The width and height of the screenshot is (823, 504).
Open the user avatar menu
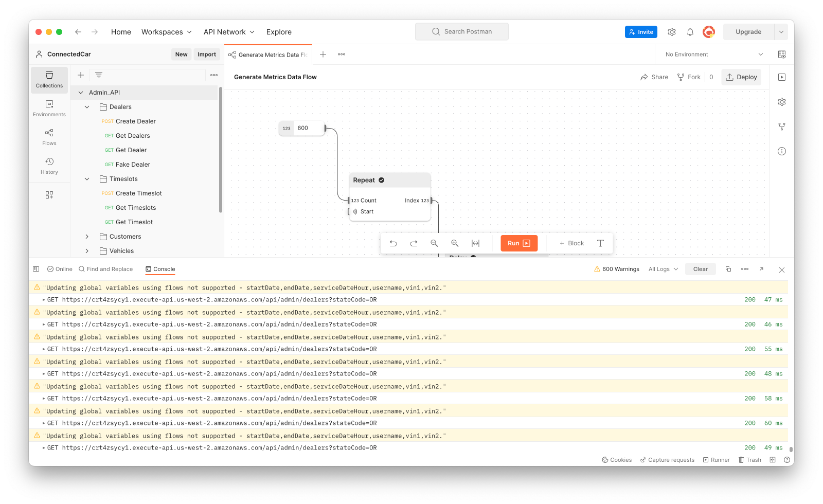pyautogui.click(x=709, y=32)
